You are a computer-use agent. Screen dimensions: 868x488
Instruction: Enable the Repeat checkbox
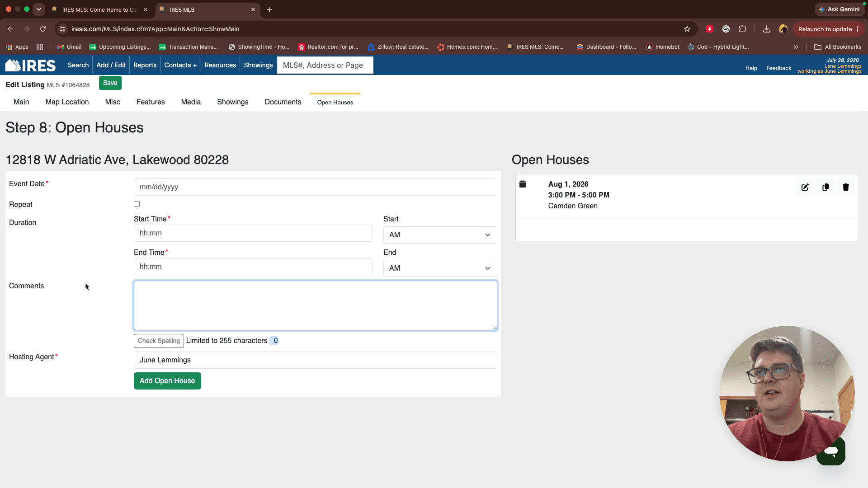coord(137,204)
